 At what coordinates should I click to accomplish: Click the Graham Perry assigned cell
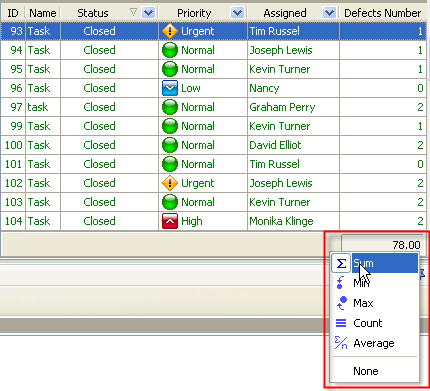[x=293, y=107]
